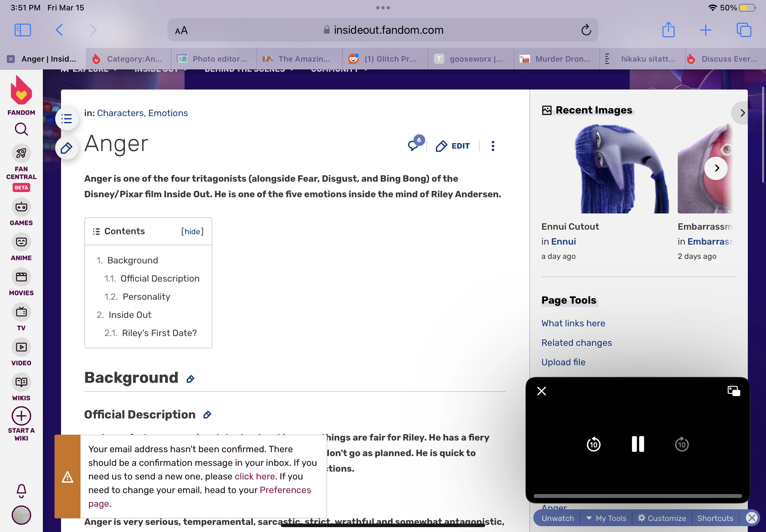
Task: Select the Fan Central icon
Action: tap(21, 153)
